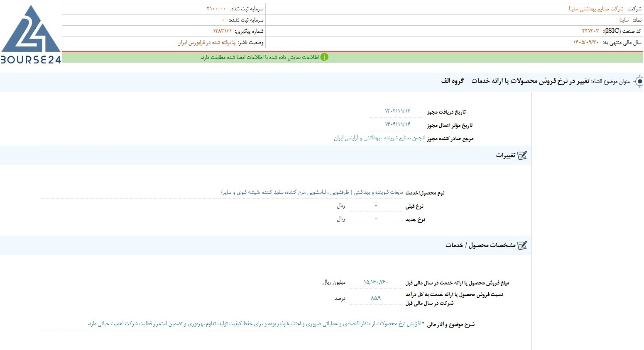Click the درصد unit label

pos(340,298)
